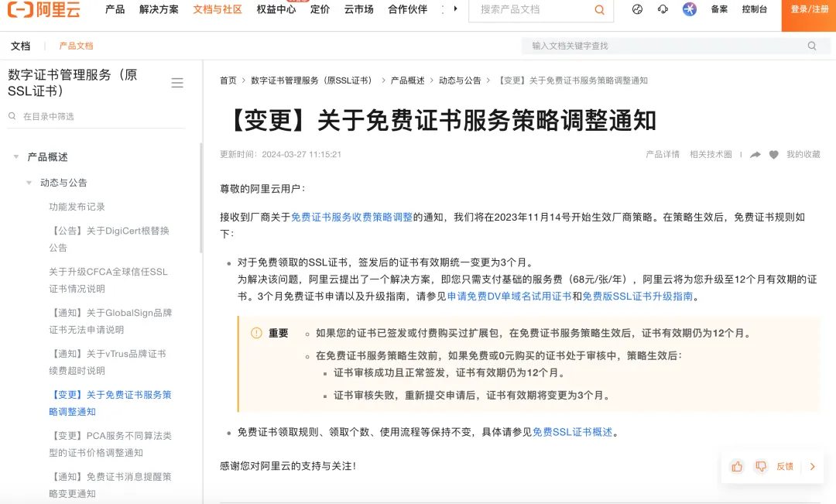Open the 免费SSL证书概述 link
Viewport: 836px width, 504px height.
(573, 432)
